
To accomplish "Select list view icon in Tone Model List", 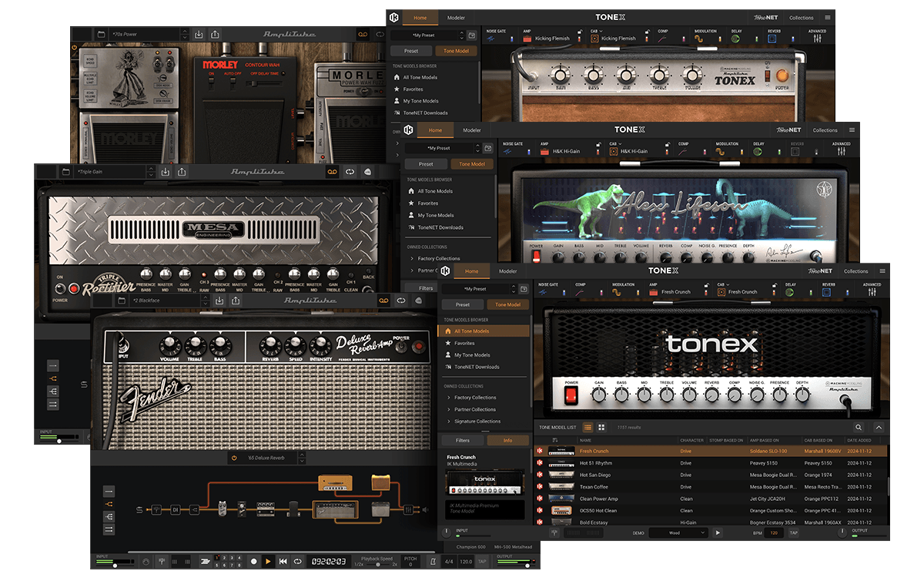I will [588, 427].
